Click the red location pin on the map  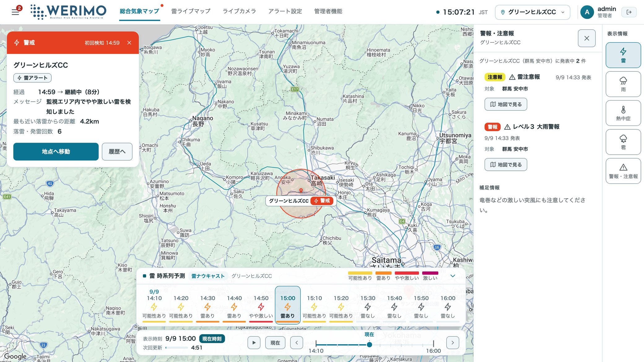click(301, 190)
